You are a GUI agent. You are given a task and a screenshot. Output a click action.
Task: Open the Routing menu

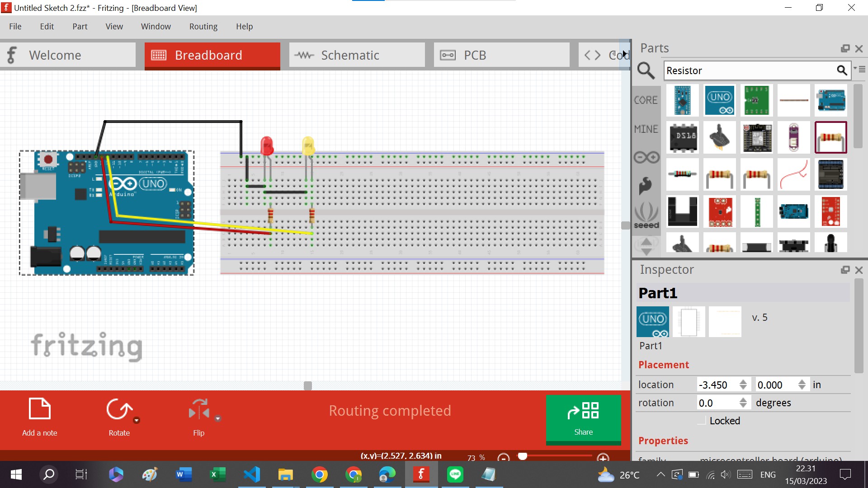tap(203, 26)
